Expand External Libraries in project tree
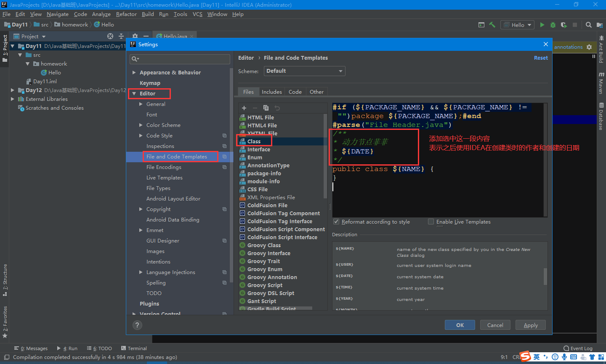Image resolution: width=606 pixels, height=364 pixels. point(13,99)
